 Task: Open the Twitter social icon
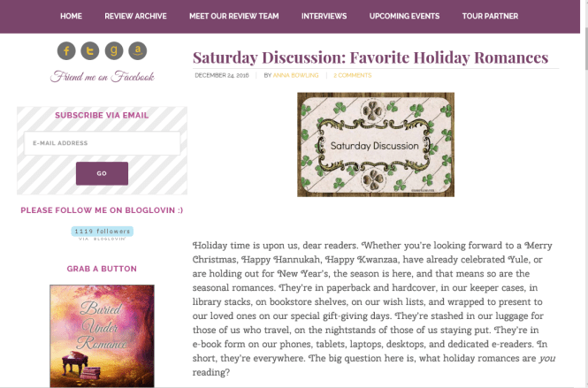click(x=90, y=51)
